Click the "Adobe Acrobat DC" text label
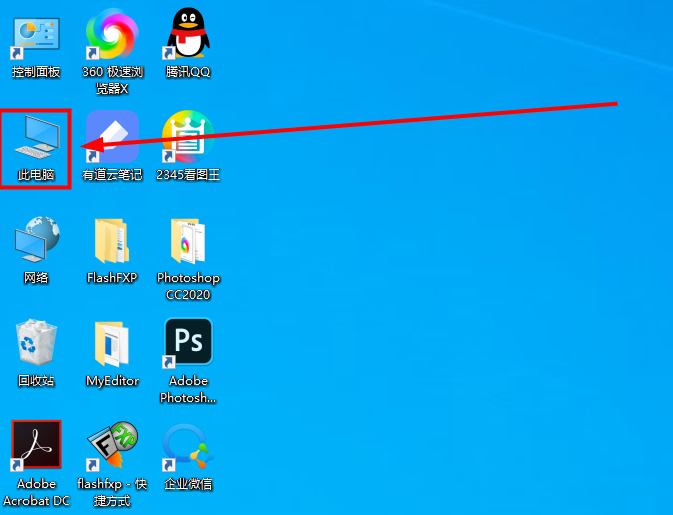This screenshot has width=673, height=515. coord(36,492)
